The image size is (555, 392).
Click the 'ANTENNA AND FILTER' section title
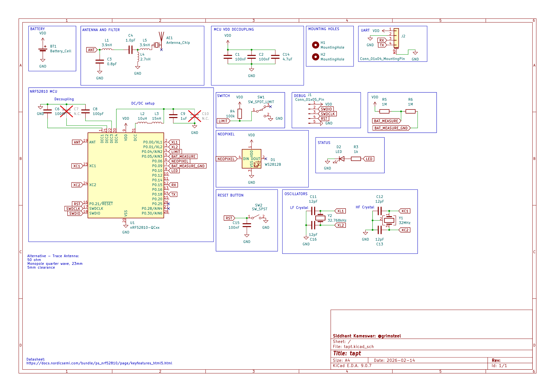tap(101, 30)
